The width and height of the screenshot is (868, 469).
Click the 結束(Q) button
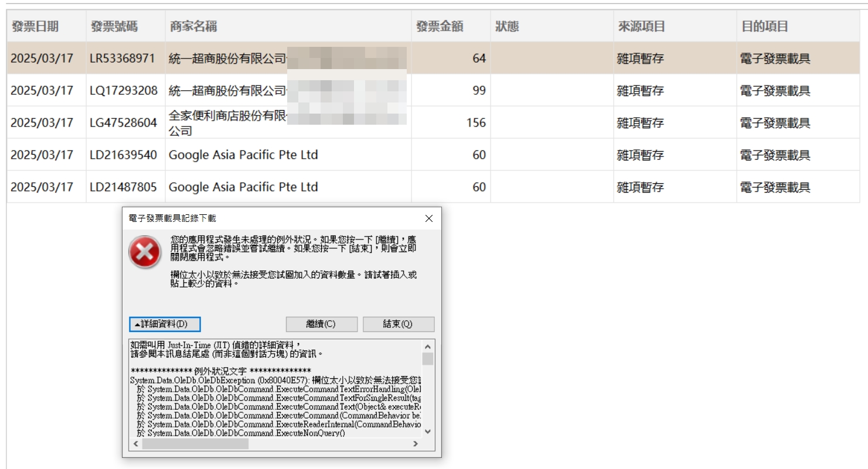point(399,324)
